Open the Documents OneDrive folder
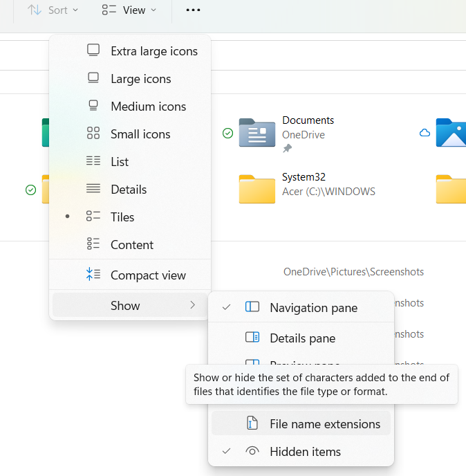This screenshot has height=476, width=466. [257, 132]
